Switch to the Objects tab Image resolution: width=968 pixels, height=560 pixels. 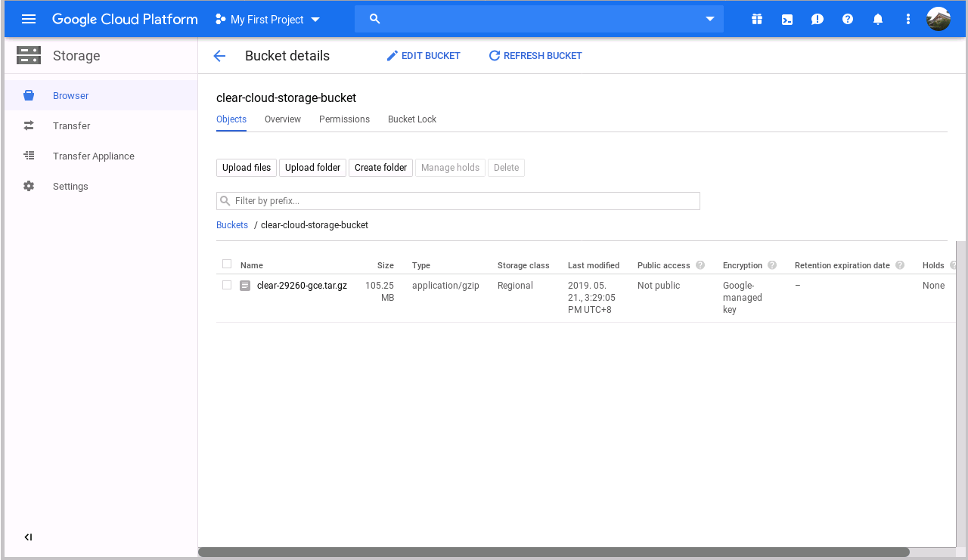[x=231, y=119]
